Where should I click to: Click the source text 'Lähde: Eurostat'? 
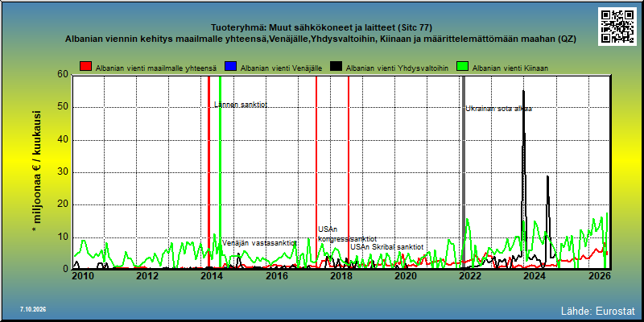pos(598,310)
